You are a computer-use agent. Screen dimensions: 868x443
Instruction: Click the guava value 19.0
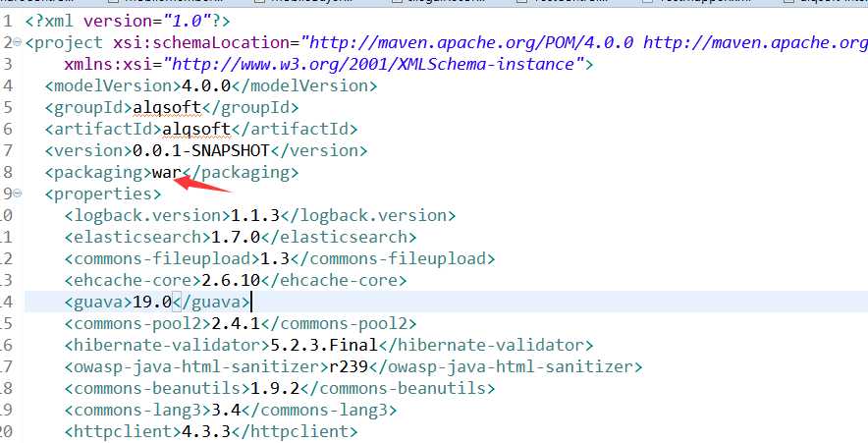click(x=152, y=302)
